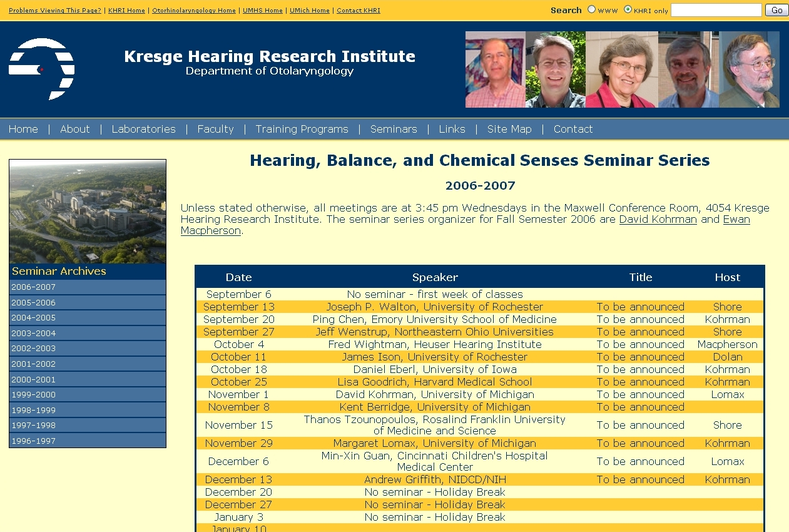Image resolution: width=789 pixels, height=532 pixels.
Task: Click the December 6 date cell
Action: 239,461
